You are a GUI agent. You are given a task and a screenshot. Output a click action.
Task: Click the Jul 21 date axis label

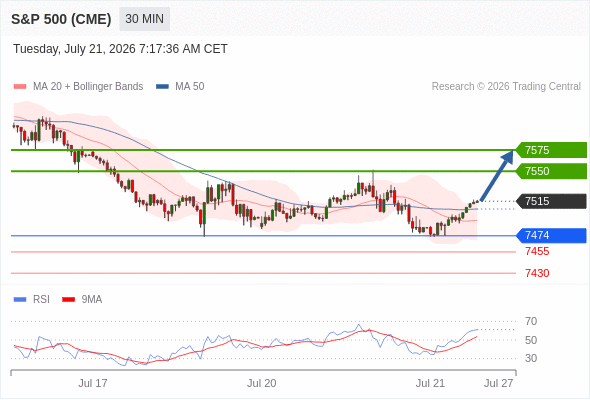pos(430,383)
